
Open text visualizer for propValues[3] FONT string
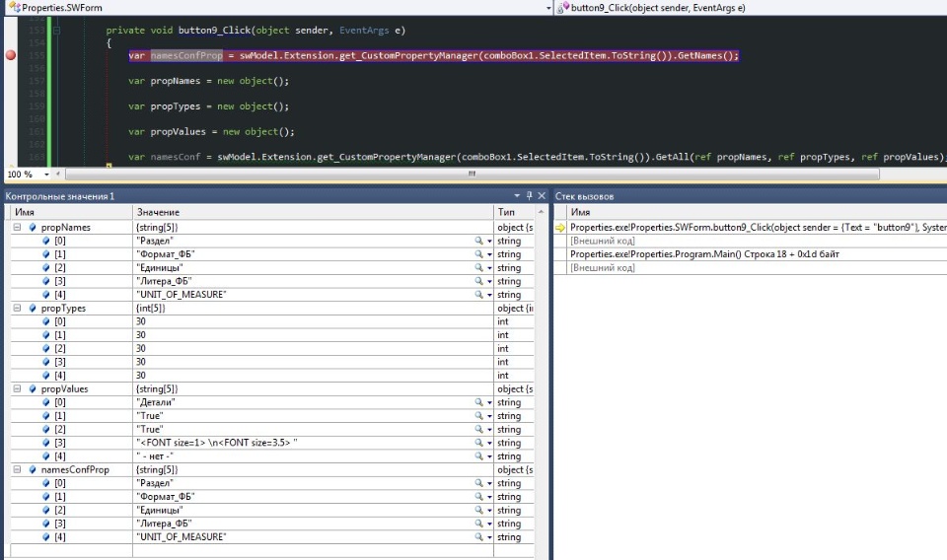(x=479, y=443)
